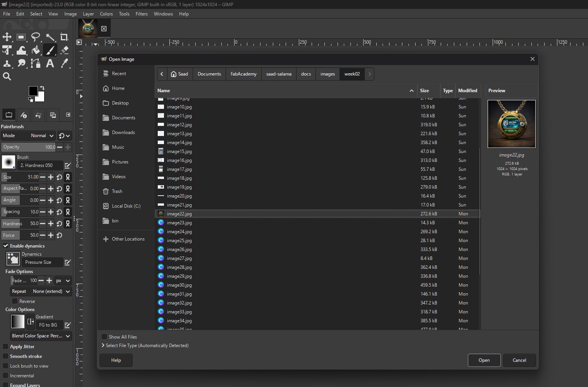Open the Tools menu
Image resolution: width=588 pixels, height=387 pixels.
click(x=124, y=14)
